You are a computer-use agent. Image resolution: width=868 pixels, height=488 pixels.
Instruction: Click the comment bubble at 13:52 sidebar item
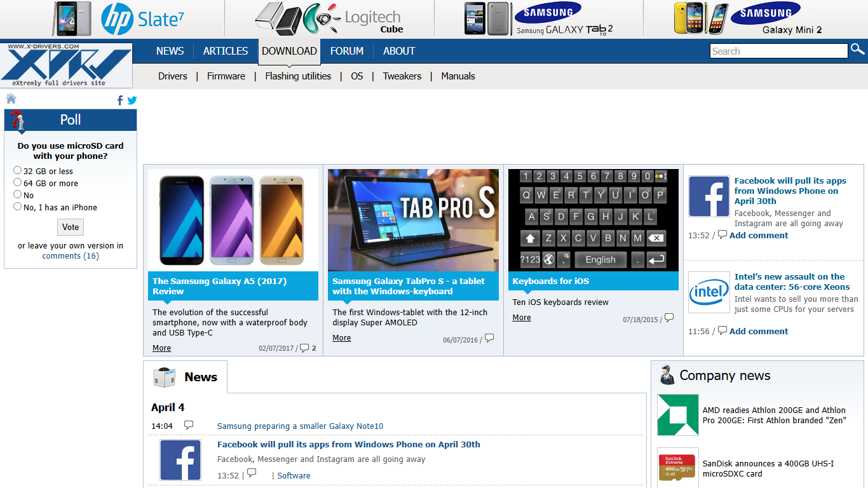(722, 234)
